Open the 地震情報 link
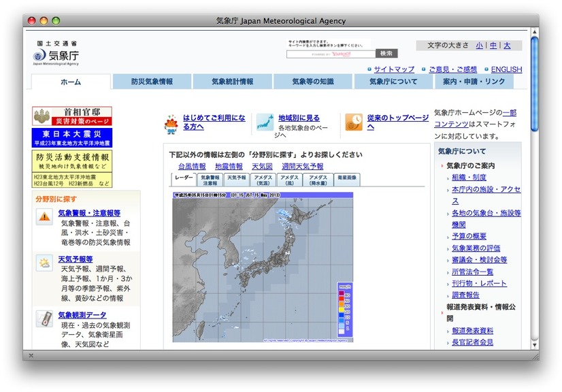 tap(229, 167)
